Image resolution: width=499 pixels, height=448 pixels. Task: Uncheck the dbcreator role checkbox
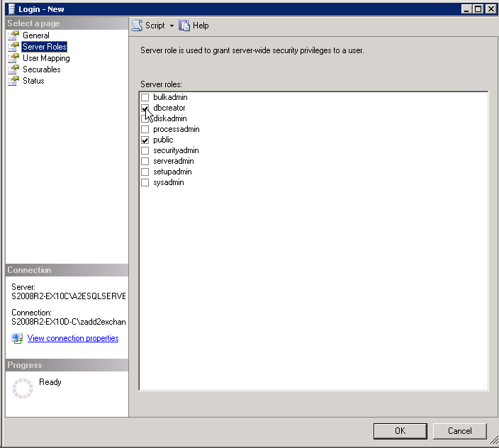pyautogui.click(x=145, y=108)
